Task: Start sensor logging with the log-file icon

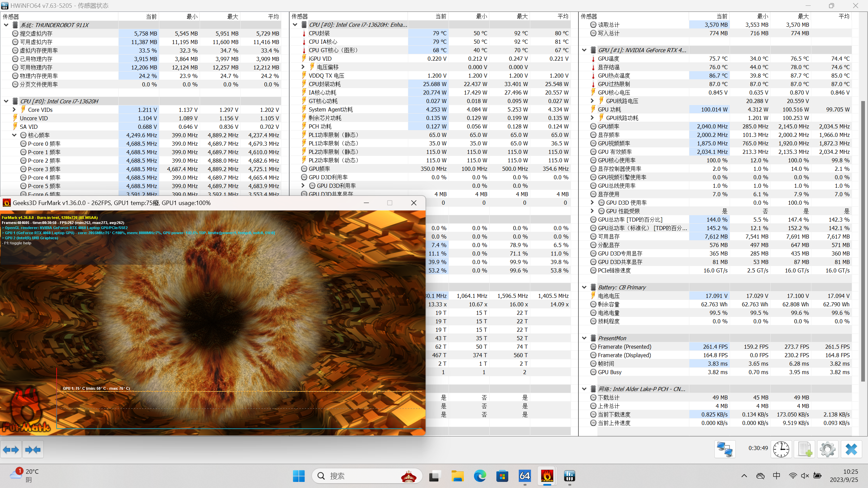Action: coord(805,449)
